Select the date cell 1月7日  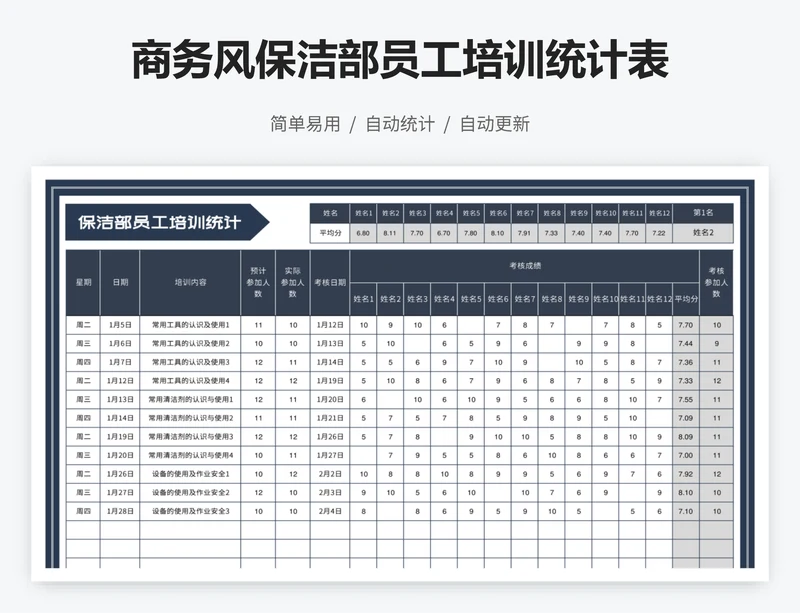click(120, 362)
